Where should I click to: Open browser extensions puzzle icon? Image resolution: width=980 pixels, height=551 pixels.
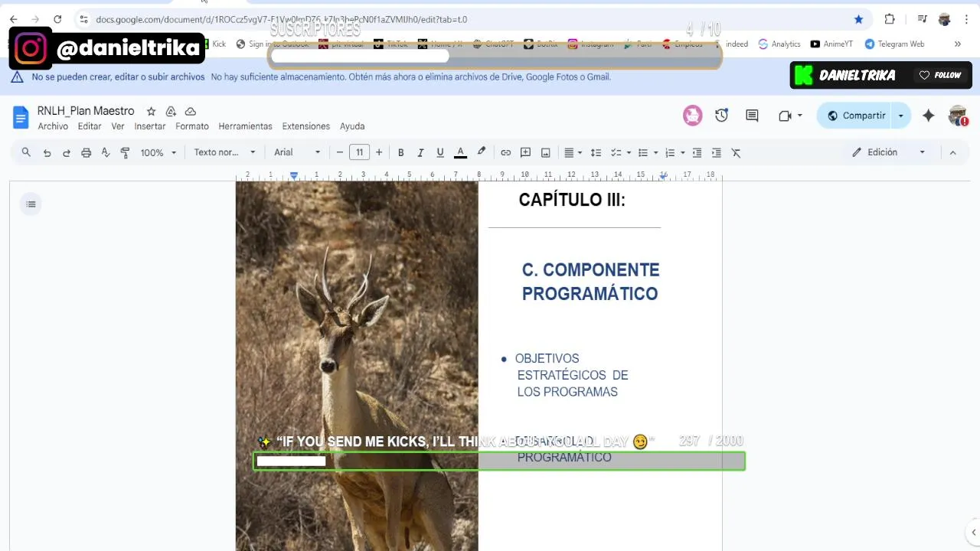point(890,19)
